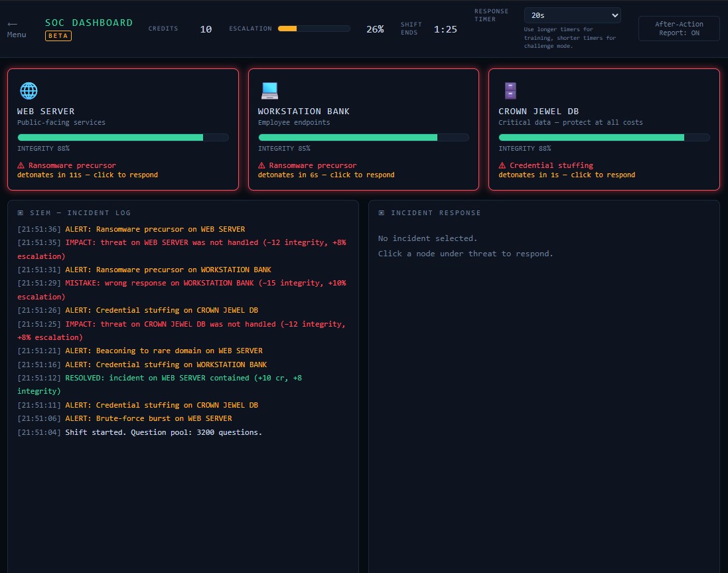The width and height of the screenshot is (728, 573).
Task: Respond to the Workstation Bank threat card
Action: 364,129
